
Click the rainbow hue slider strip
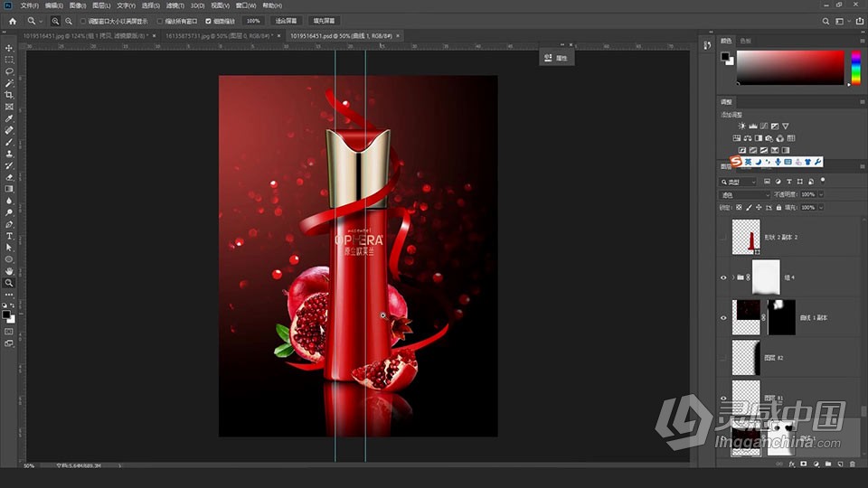click(856, 67)
